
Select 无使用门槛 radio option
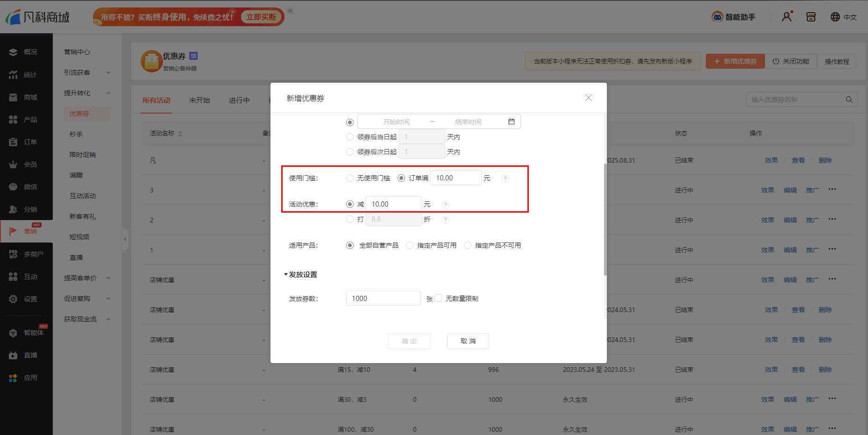pyautogui.click(x=350, y=178)
